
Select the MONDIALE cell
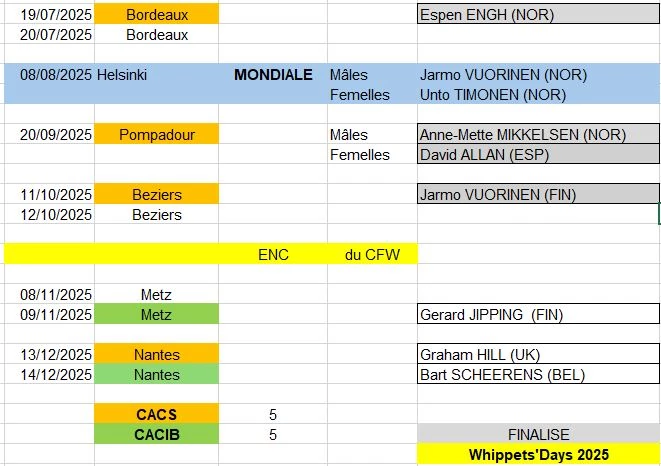pos(273,75)
